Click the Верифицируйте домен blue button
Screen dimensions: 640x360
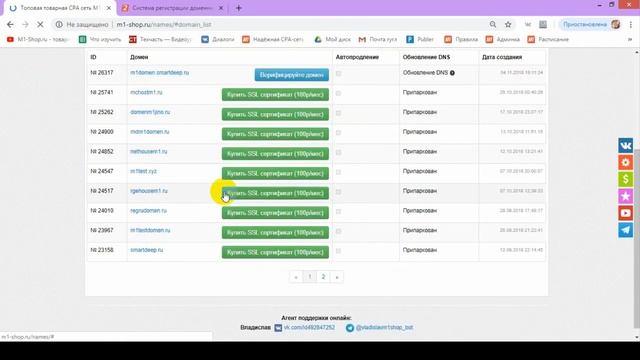tap(291, 75)
